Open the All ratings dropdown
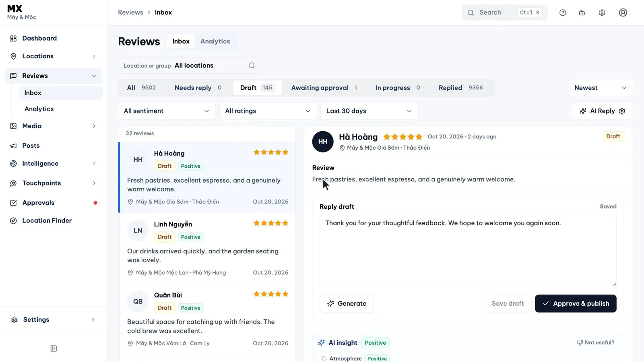 268,111
